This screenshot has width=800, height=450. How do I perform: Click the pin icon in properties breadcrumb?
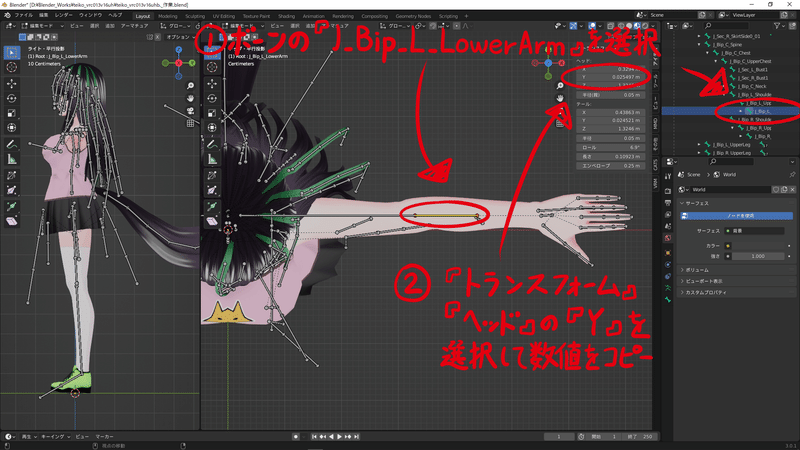click(792, 174)
